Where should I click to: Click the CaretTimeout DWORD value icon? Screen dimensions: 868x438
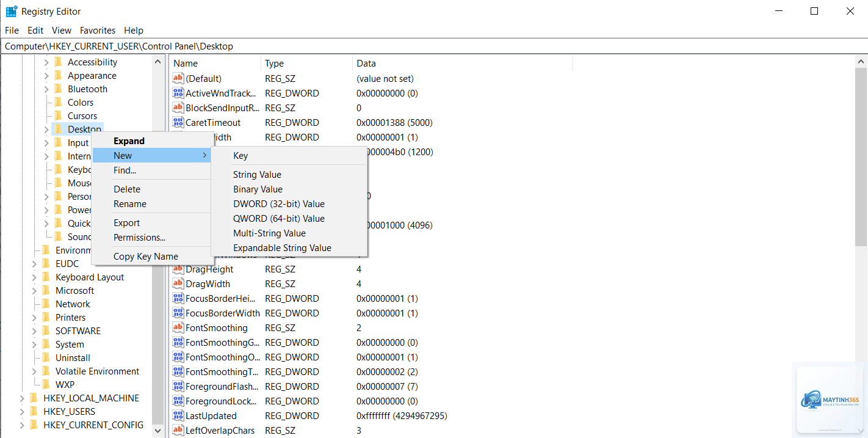(178, 122)
